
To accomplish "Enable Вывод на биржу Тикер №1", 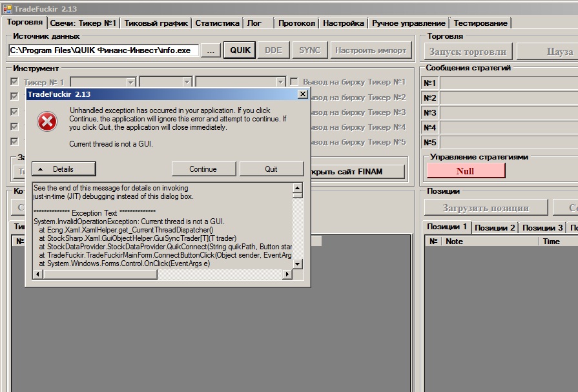I will [x=294, y=82].
